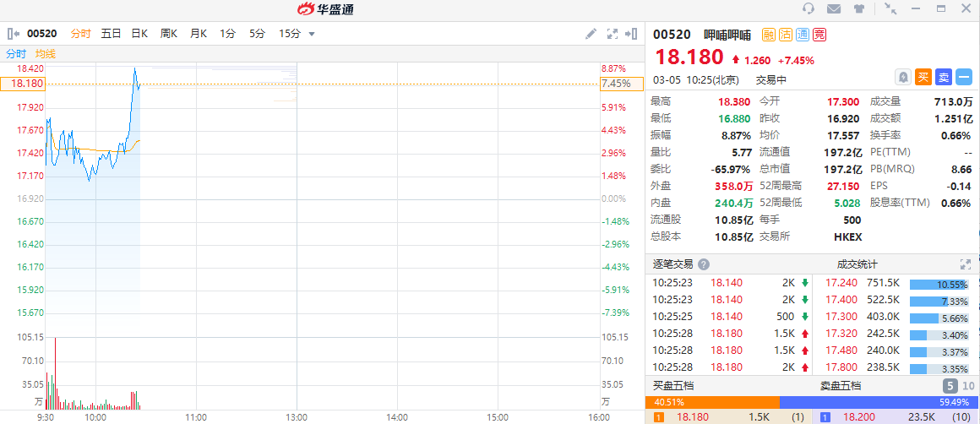Viewport: 980px width, 424px height.
Task: Open the more timeframes dropdown arrow
Action: (x=312, y=34)
